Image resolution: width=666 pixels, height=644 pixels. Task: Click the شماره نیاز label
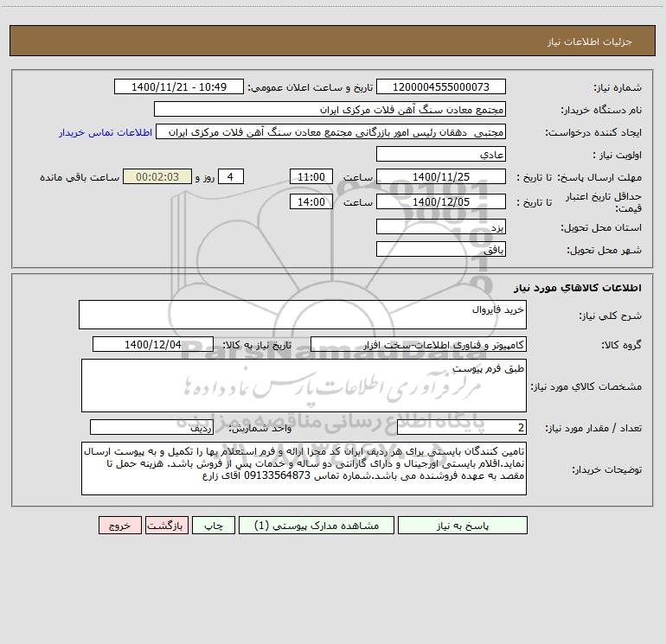(x=618, y=87)
